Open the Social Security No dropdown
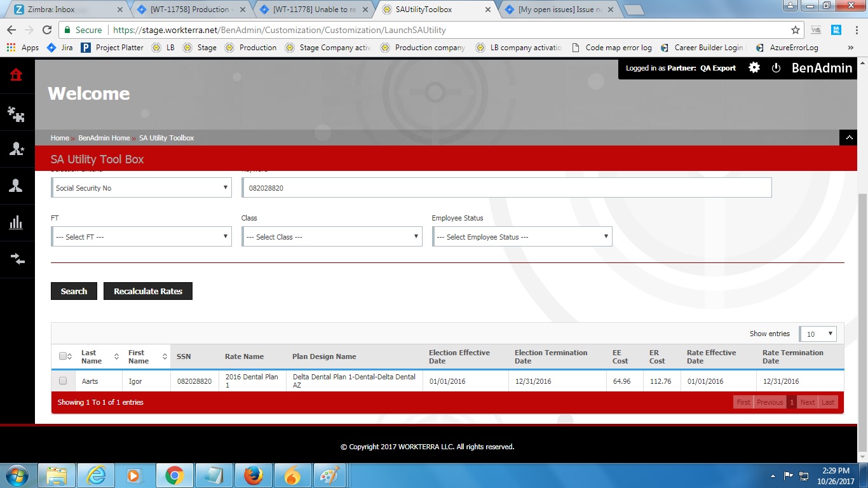The image size is (868, 488). [x=141, y=188]
